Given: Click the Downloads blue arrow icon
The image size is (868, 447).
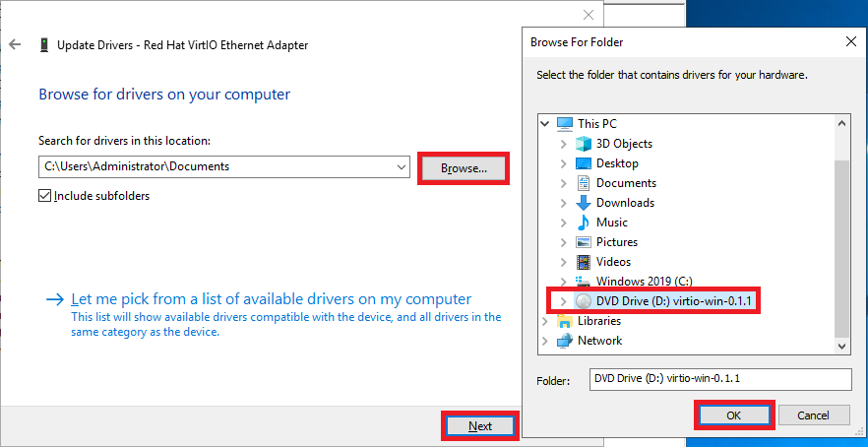Looking at the screenshot, I should [584, 203].
